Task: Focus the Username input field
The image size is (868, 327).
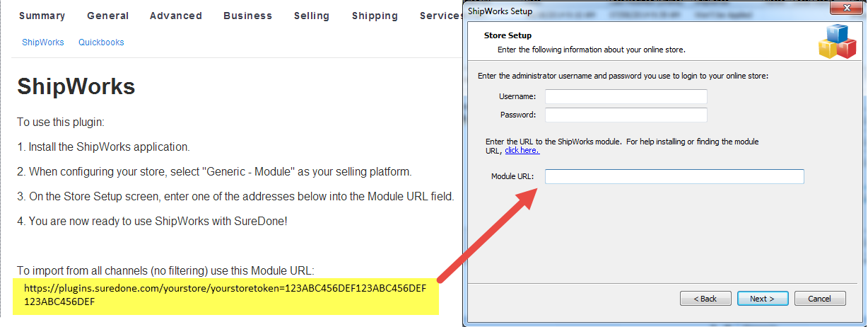Action: pyautogui.click(x=626, y=96)
